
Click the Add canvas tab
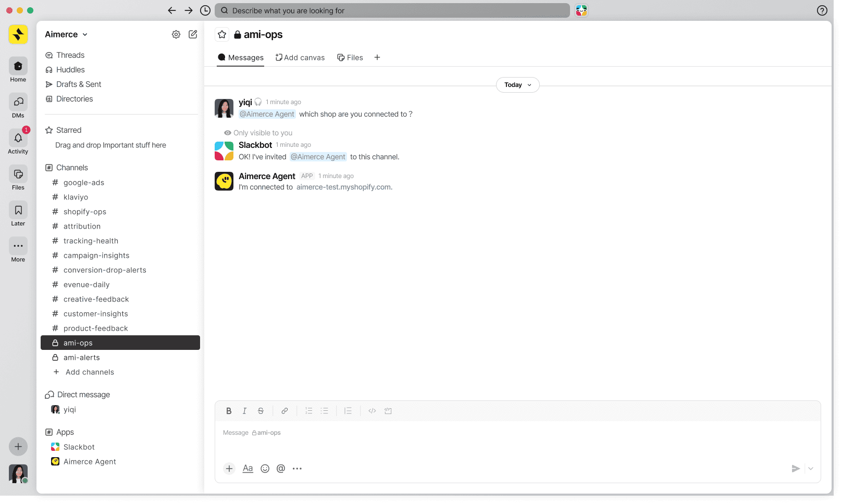[x=300, y=57]
